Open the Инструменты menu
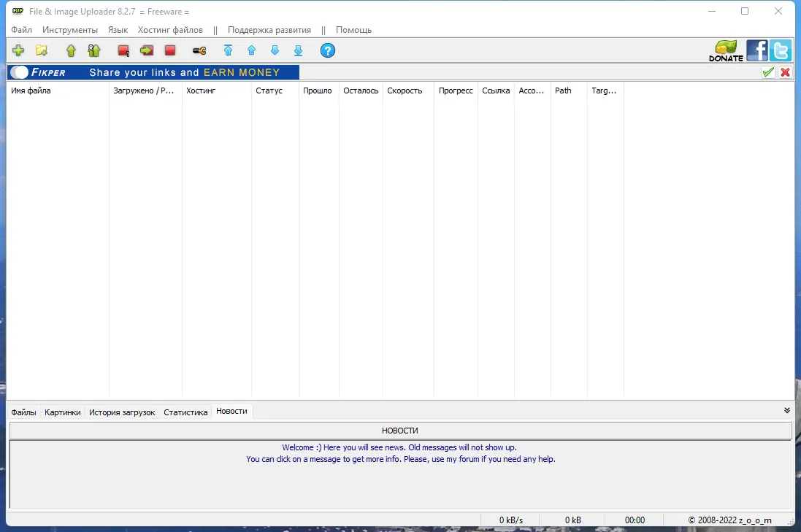 click(x=70, y=30)
